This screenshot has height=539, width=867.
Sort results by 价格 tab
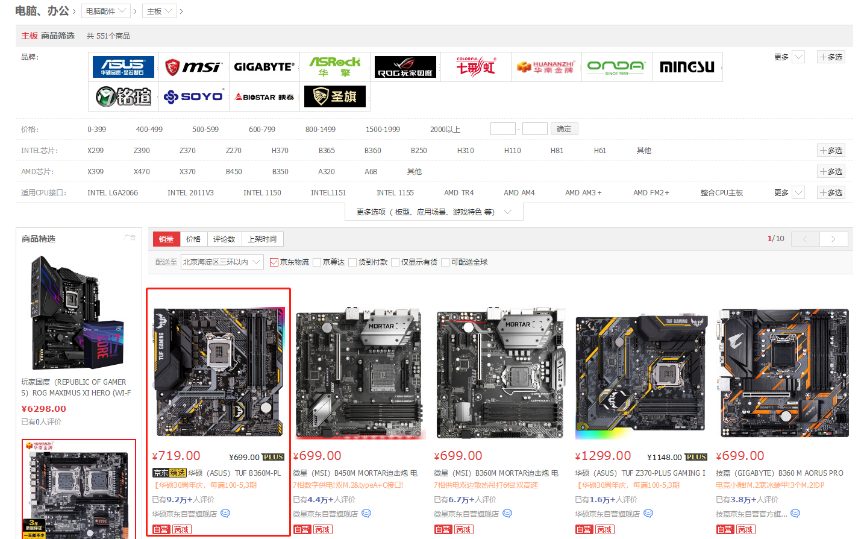(x=194, y=239)
